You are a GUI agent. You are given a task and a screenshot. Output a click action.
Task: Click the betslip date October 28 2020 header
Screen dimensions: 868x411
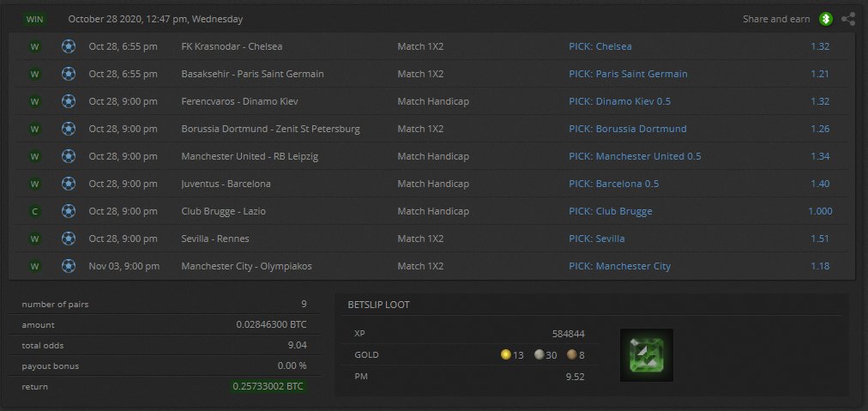click(x=155, y=20)
